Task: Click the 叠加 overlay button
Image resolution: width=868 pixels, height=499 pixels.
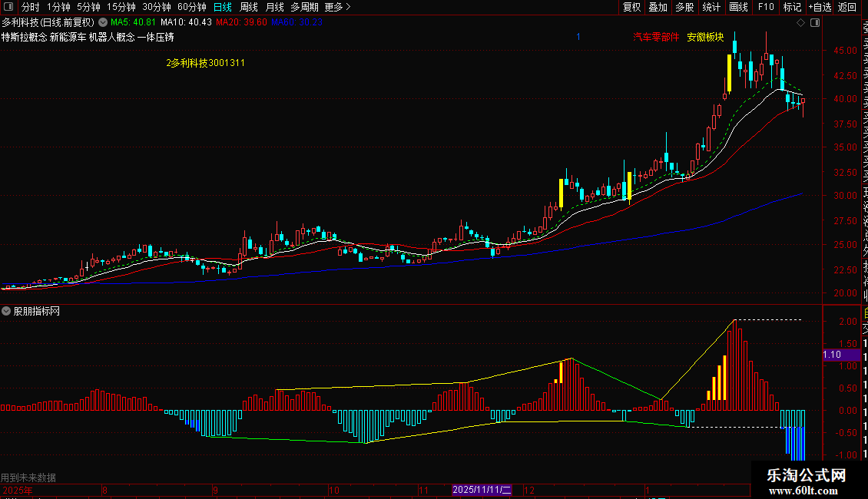Action: (658, 7)
